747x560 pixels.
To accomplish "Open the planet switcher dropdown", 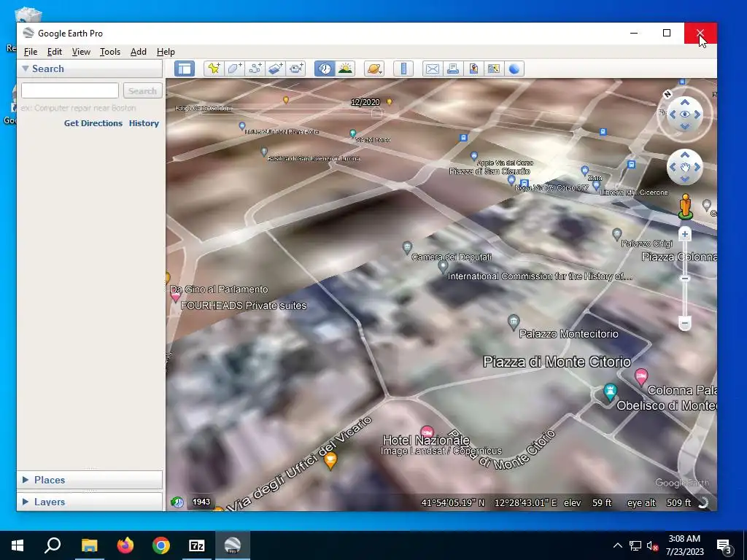I will (374, 69).
